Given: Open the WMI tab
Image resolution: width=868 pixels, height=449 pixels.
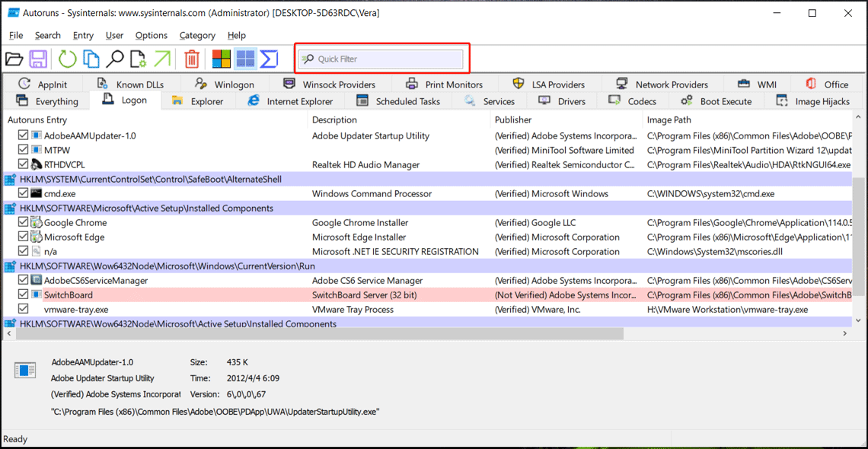Looking at the screenshot, I should coord(757,84).
